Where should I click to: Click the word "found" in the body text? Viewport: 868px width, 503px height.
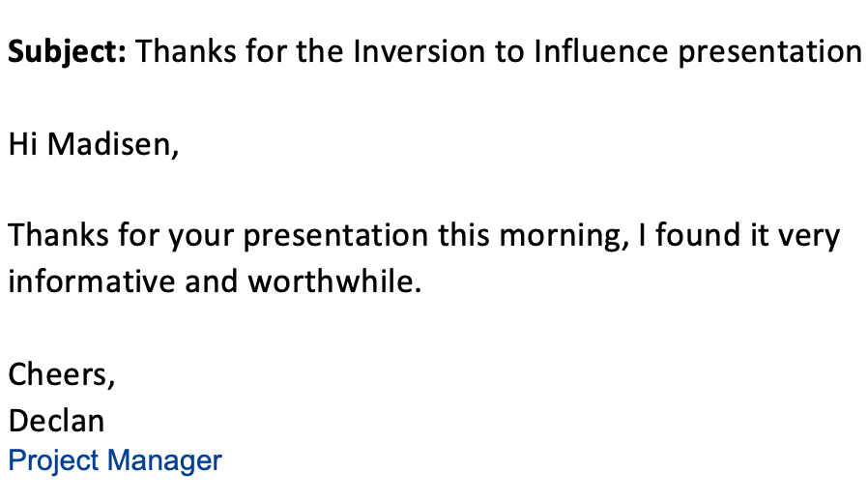(x=698, y=235)
